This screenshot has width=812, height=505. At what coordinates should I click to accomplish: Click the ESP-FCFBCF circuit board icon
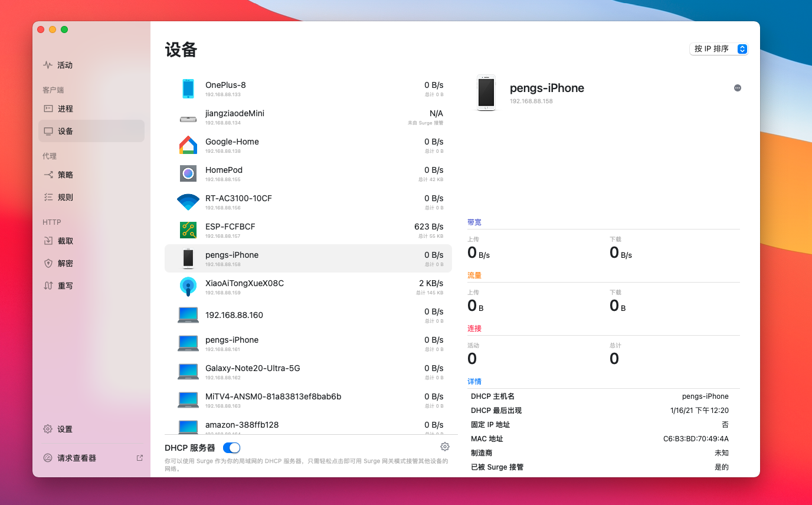point(188,230)
